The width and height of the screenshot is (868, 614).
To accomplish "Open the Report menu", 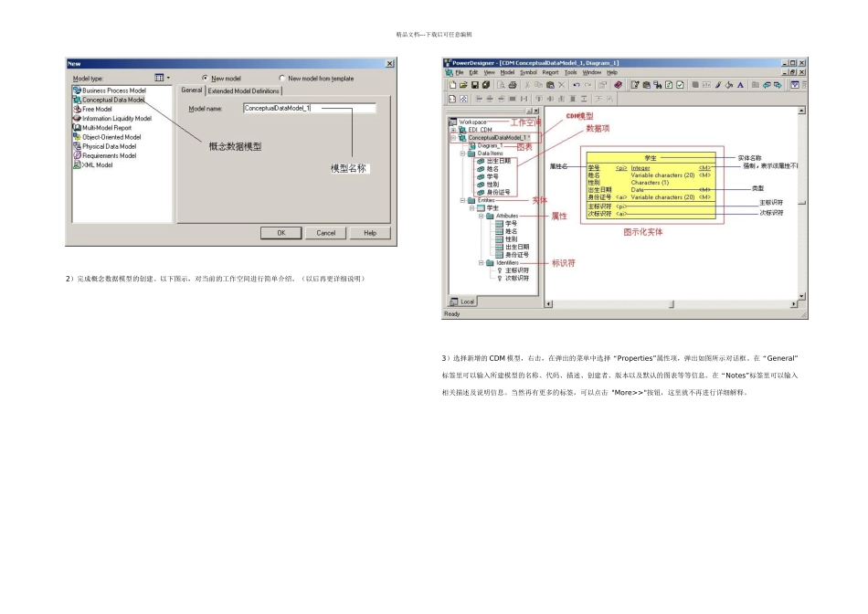I will pyautogui.click(x=550, y=72).
